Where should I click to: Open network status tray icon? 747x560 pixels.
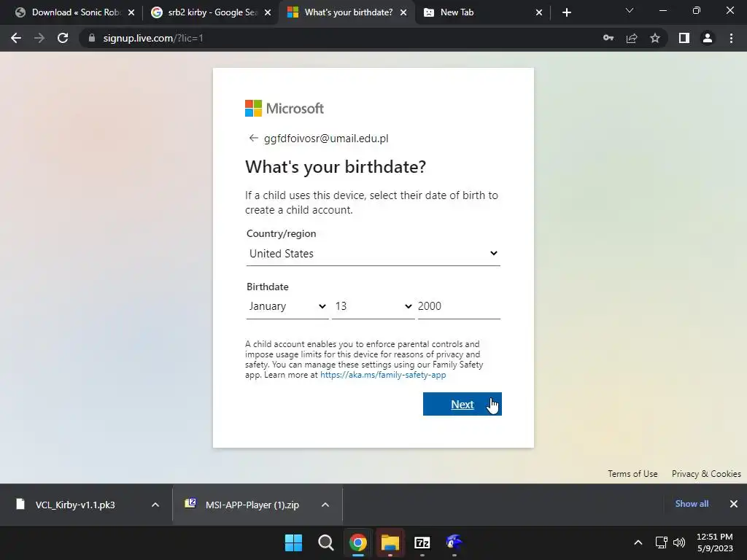(x=661, y=542)
